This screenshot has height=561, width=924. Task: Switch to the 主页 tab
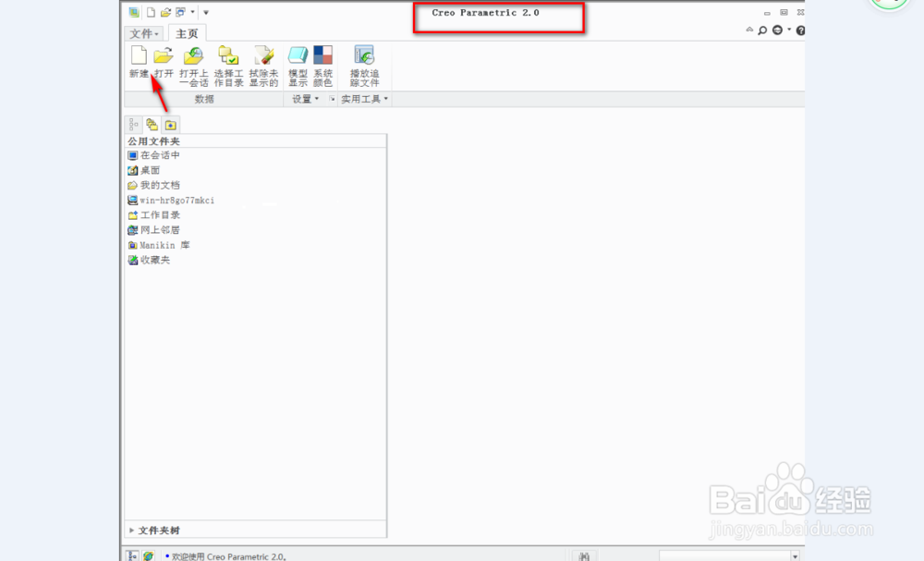click(187, 33)
